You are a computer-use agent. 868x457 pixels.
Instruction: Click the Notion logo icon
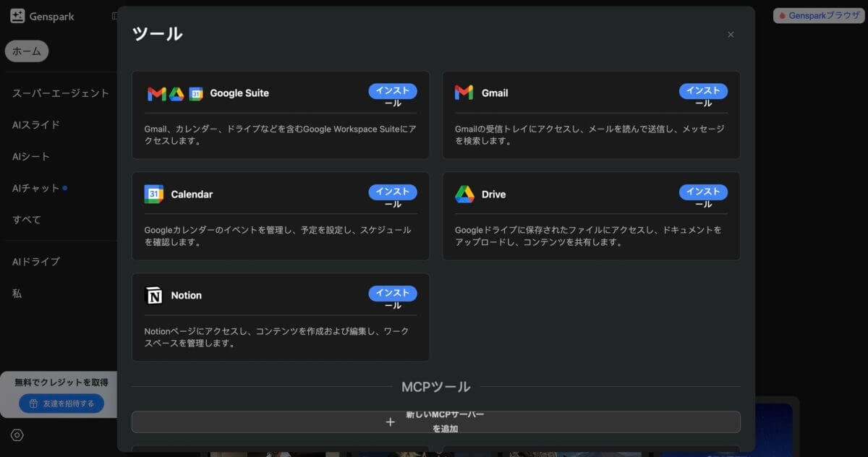pyautogui.click(x=154, y=295)
